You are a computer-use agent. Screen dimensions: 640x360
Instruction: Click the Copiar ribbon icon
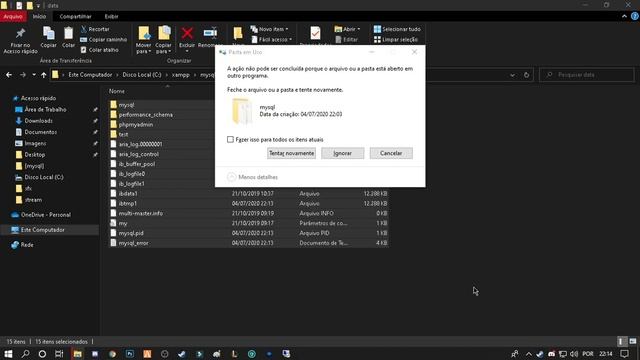[49, 38]
